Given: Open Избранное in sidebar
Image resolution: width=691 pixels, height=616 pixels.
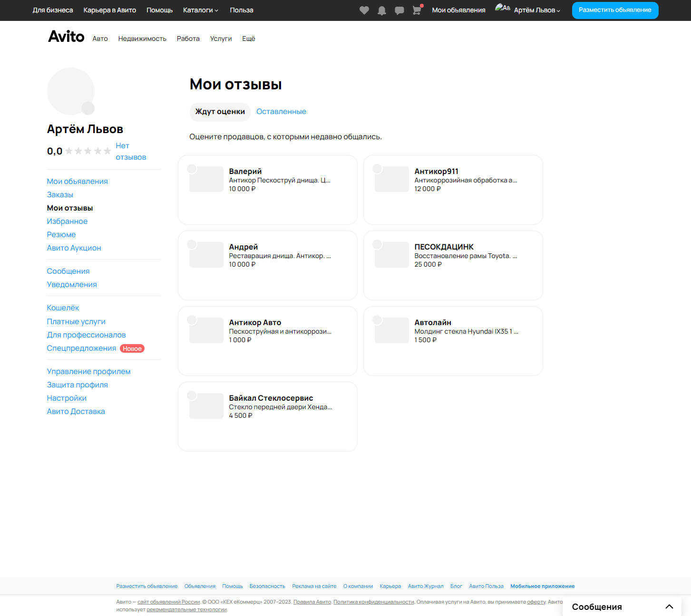Looking at the screenshot, I should [x=67, y=221].
